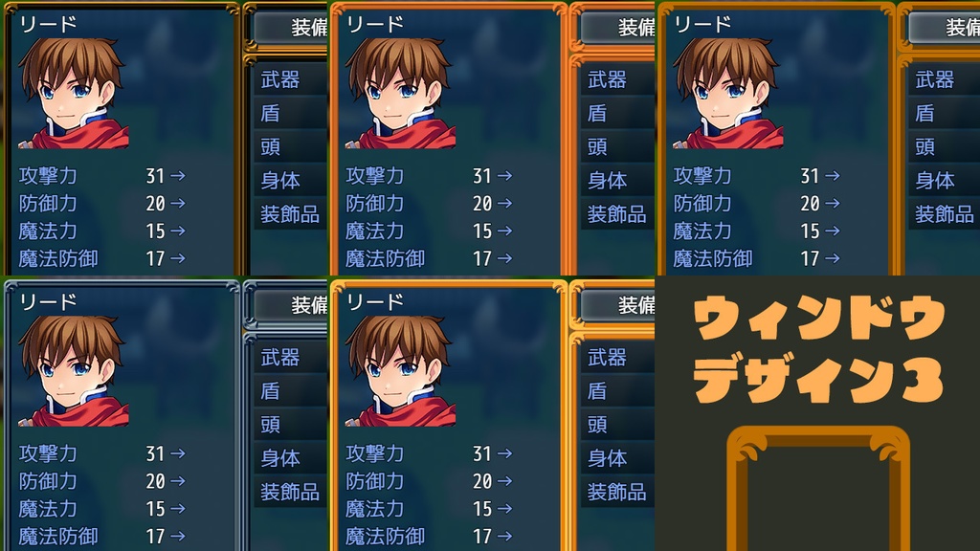
Task: Click the 魔法防御 arrow in the silver-framed window
Action: tap(177, 536)
